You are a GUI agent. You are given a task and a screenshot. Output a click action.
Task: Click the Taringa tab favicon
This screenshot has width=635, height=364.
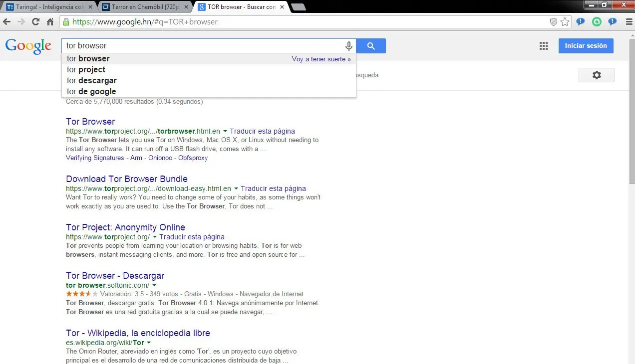coord(10,7)
